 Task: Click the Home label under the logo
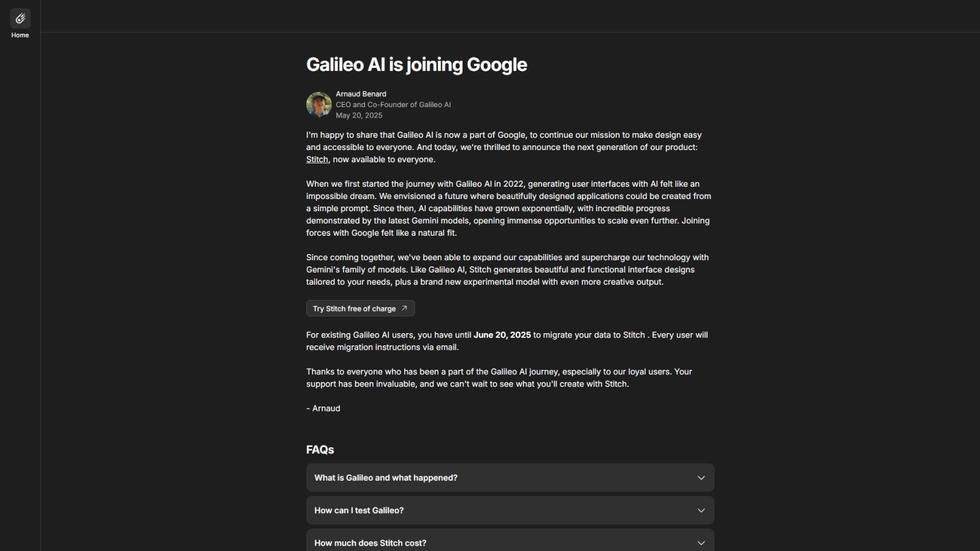(20, 35)
